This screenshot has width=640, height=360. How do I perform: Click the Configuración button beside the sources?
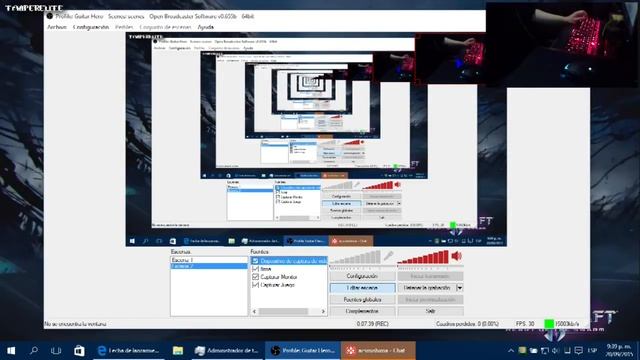click(362, 276)
